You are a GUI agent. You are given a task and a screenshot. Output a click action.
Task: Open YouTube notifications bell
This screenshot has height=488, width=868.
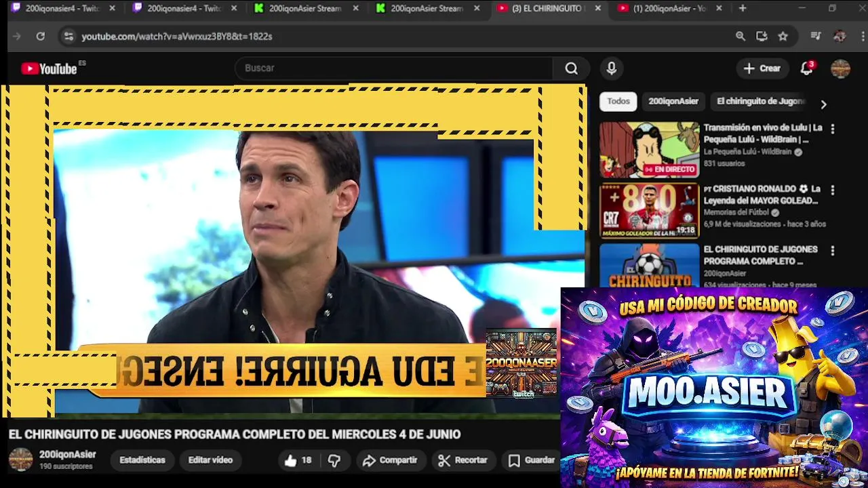click(806, 68)
